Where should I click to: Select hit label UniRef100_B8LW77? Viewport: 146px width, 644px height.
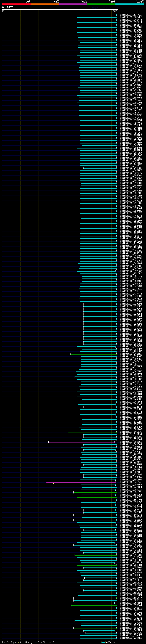tap(131, 598)
